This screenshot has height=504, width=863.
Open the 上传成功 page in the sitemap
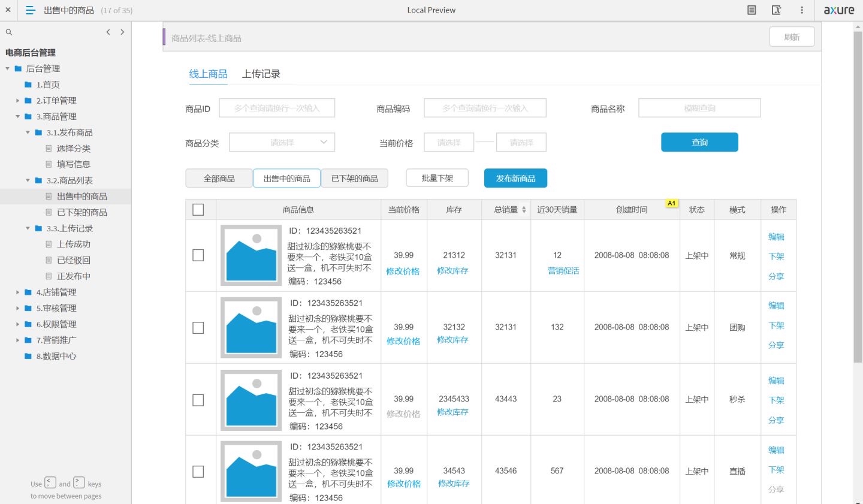pyautogui.click(x=74, y=245)
